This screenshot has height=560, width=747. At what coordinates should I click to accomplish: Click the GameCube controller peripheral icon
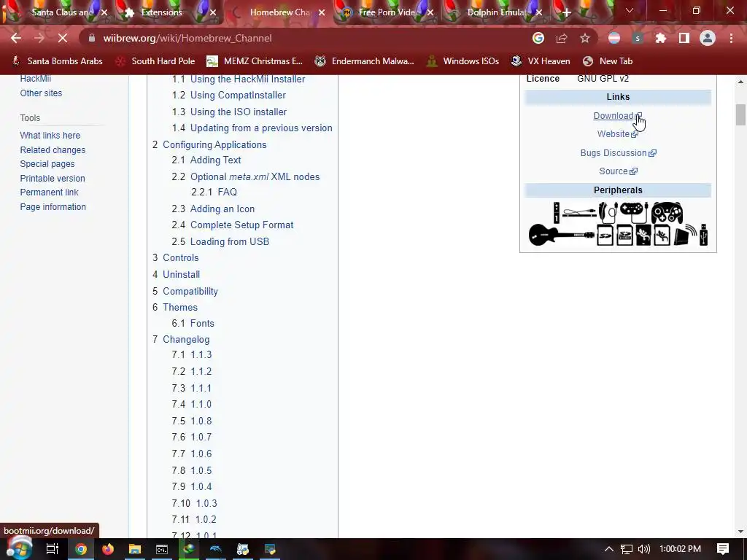tap(667, 212)
